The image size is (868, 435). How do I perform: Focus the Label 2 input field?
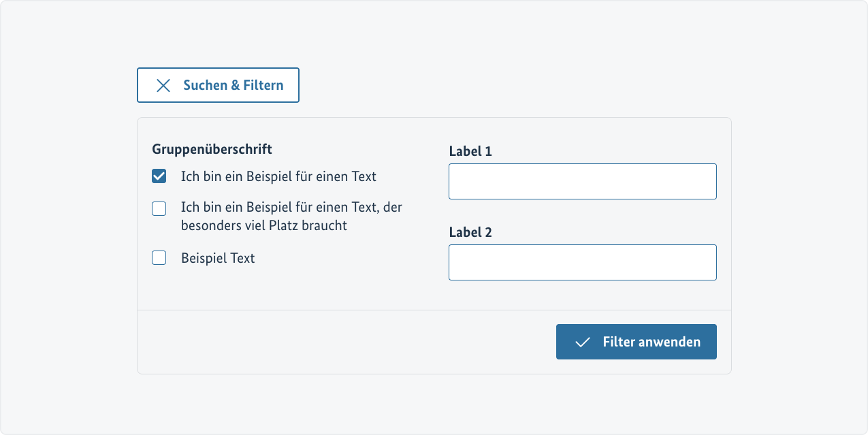click(582, 263)
